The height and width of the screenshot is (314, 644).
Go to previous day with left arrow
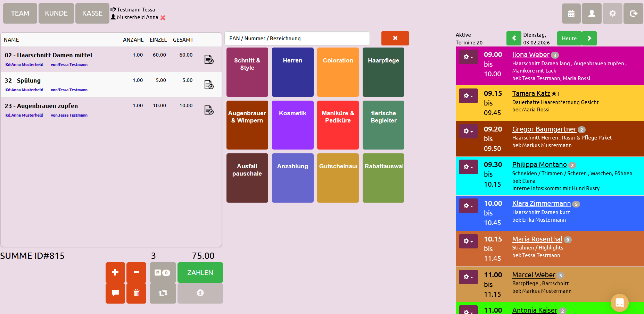(514, 39)
